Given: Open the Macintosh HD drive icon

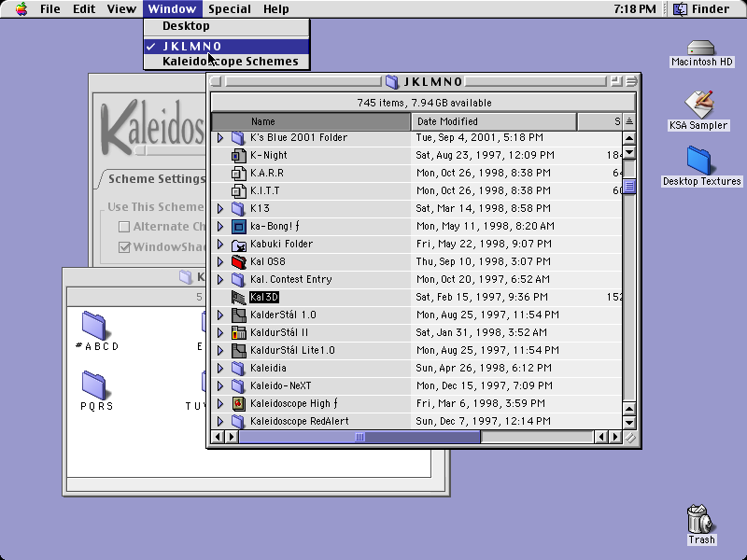Looking at the screenshot, I should click(701, 49).
